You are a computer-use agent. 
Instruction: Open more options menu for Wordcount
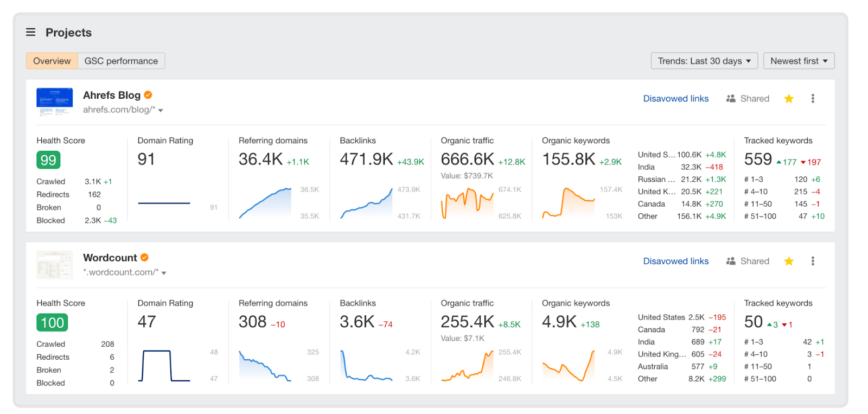tap(813, 262)
